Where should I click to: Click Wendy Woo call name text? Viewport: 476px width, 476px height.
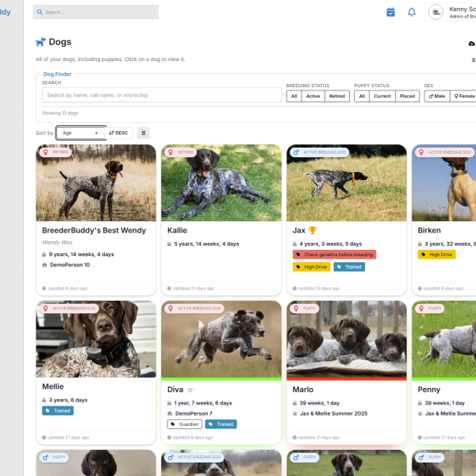(57, 242)
